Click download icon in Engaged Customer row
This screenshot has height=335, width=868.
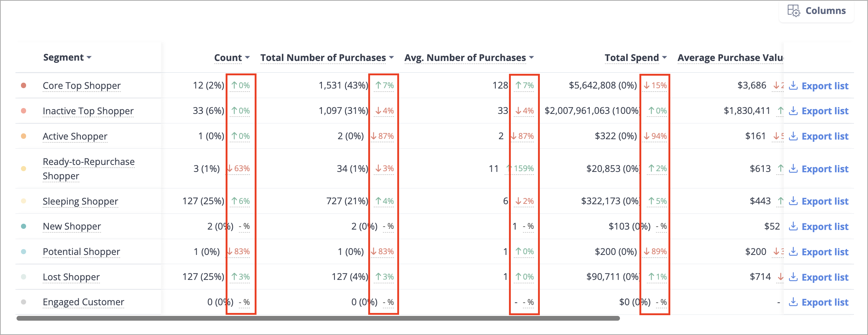pos(793,302)
